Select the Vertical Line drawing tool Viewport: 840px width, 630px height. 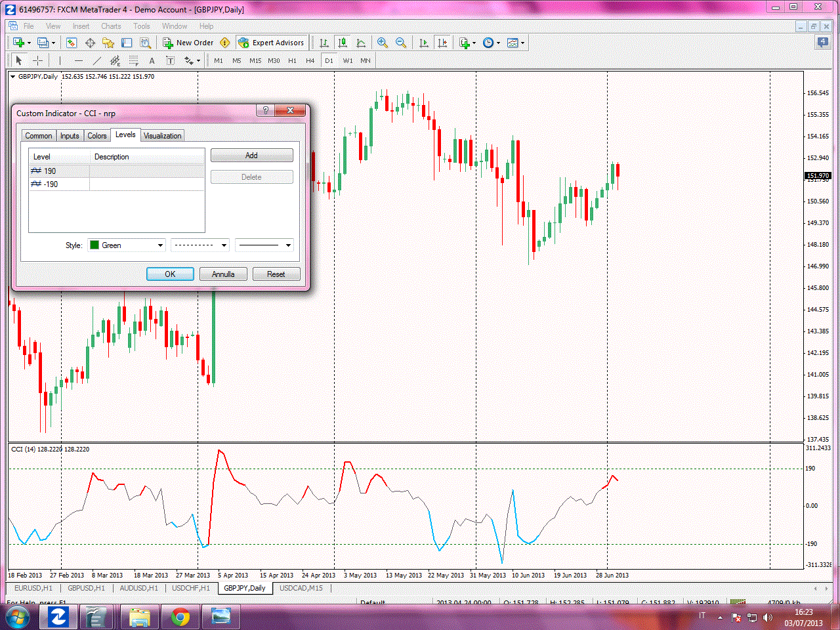(x=60, y=60)
